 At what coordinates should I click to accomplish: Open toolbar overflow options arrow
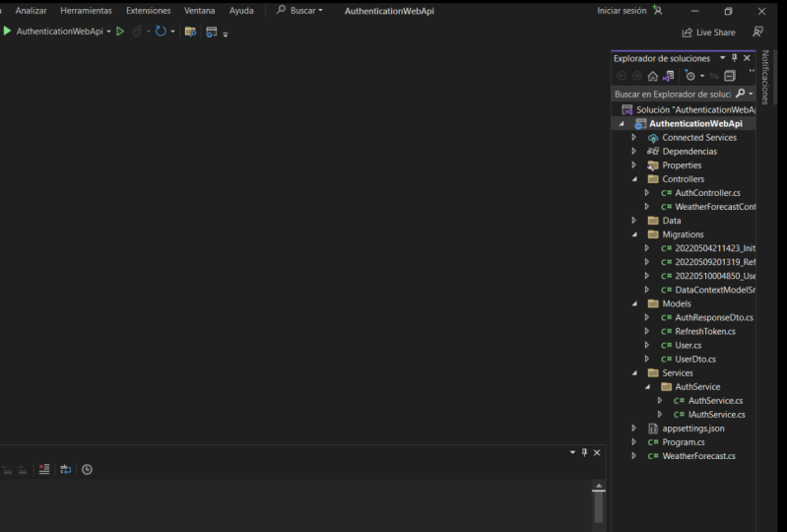point(226,34)
